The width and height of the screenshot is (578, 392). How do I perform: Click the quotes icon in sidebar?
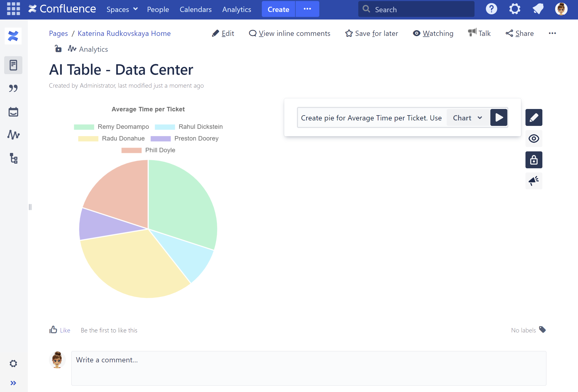pyautogui.click(x=13, y=88)
